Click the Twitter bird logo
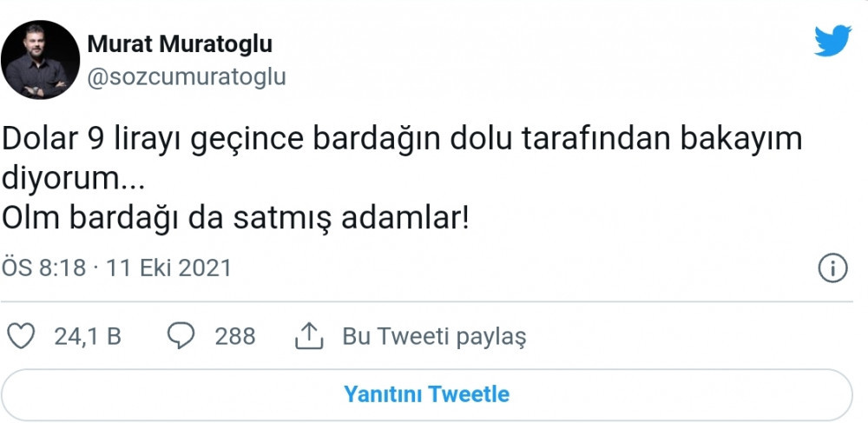This screenshot has height=423, width=868. 832,41
